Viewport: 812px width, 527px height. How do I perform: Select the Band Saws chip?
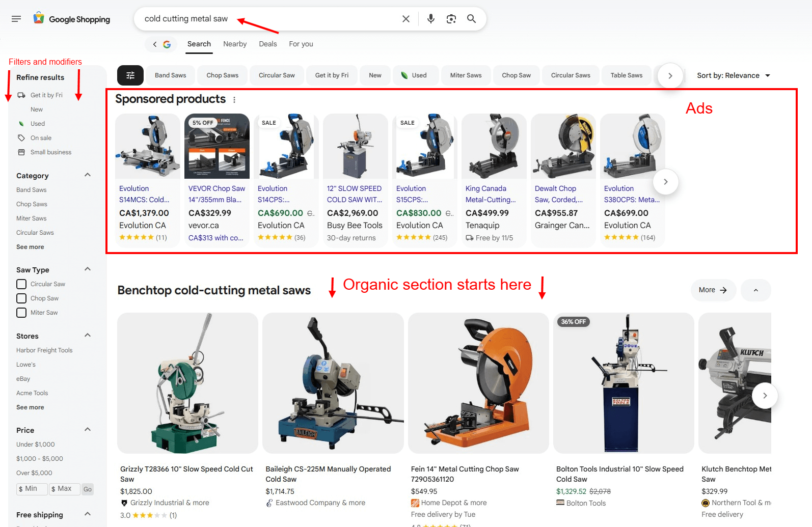coord(171,75)
